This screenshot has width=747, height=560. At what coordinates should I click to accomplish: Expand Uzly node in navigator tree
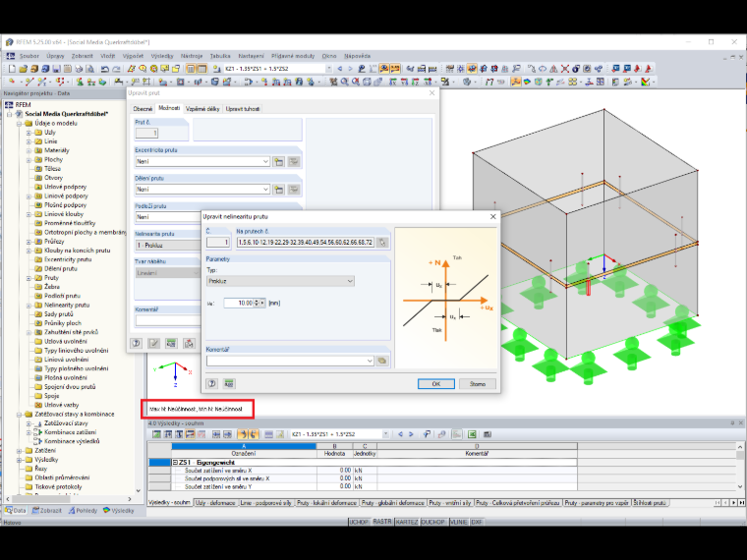click(29, 133)
